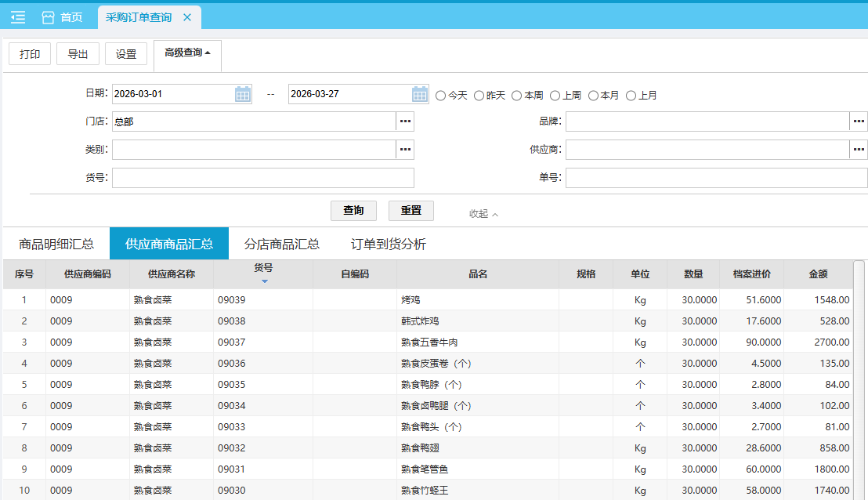Viewport: 868px width, 500px height.
Task: Click the supplier field ellipsis lookup button
Action: (x=859, y=150)
